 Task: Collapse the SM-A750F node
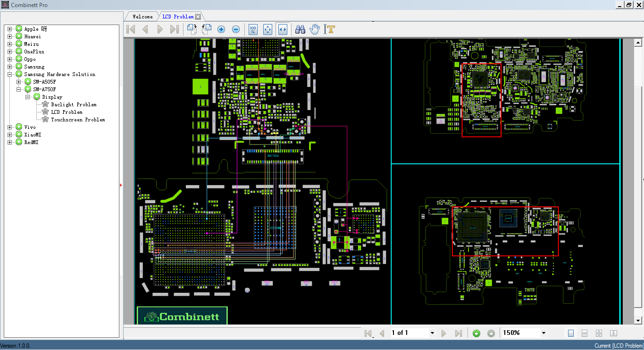(19, 89)
